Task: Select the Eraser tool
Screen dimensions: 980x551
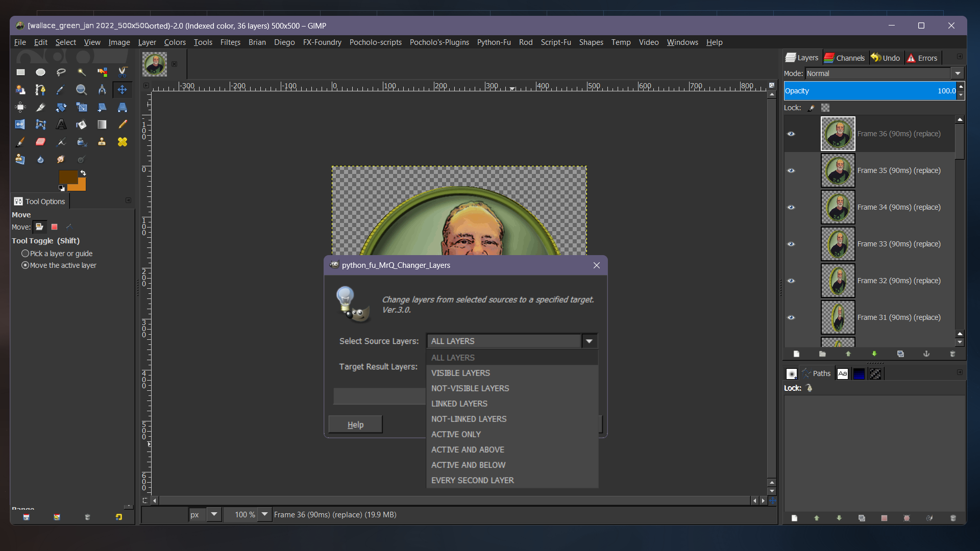Action: 40,142
